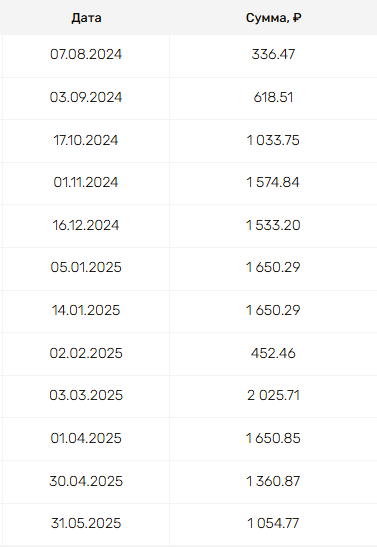Select the date 14.01.2025
Image resolution: width=377 pixels, height=547 pixels.
point(86,310)
